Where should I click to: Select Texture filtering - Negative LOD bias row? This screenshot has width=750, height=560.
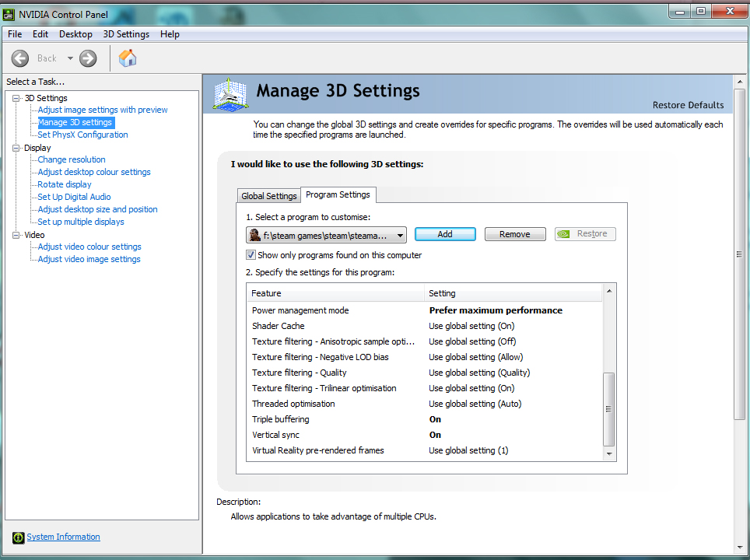pyautogui.click(x=425, y=357)
